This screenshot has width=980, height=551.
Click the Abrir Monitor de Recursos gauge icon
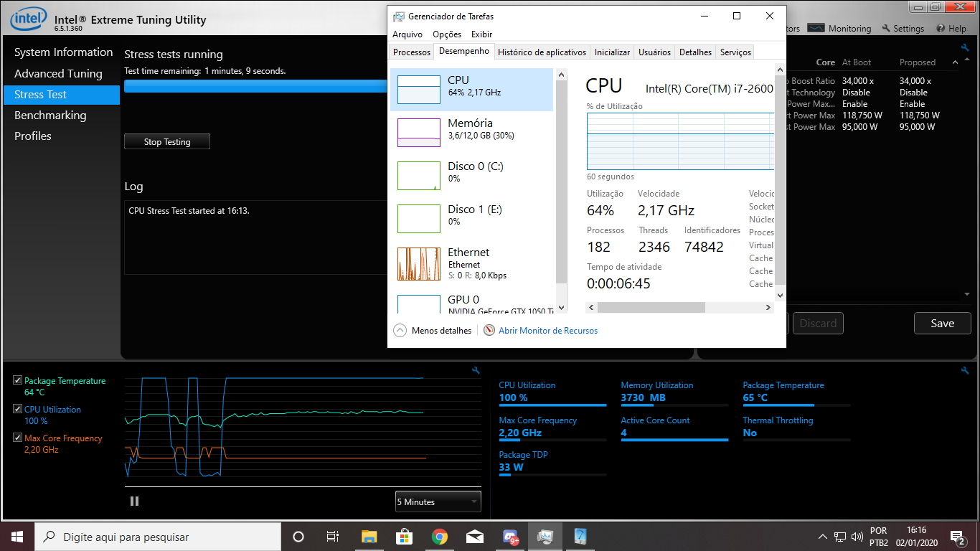[x=489, y=331]
